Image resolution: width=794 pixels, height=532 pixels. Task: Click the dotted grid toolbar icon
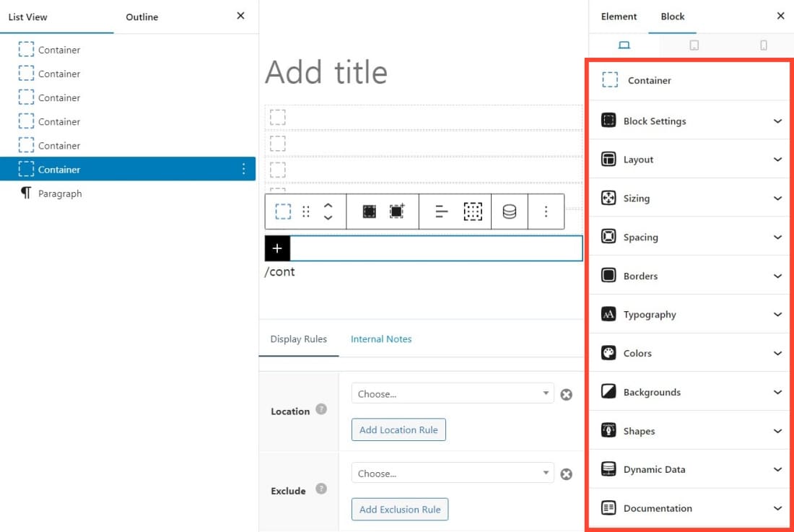point(473,212)
